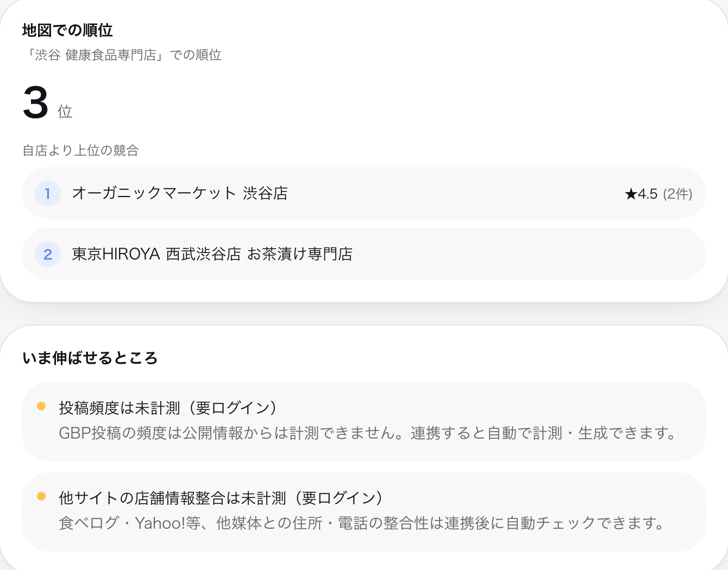Open the 東京HIROYA 西武渋谷店 competitor row
The width and height of the screenshot is (728, 570).
click(x=364, y=254)
